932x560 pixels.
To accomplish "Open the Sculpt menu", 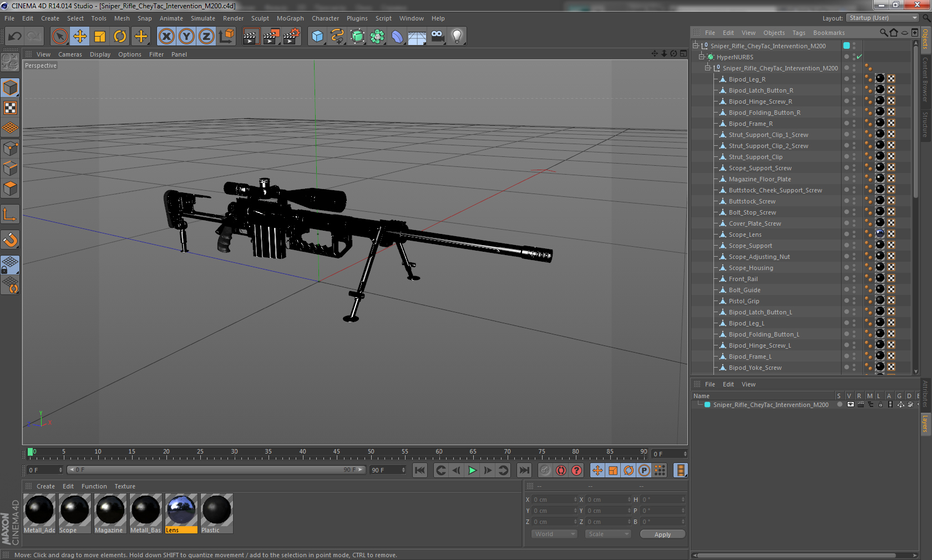I will click(x=260, y=18).
